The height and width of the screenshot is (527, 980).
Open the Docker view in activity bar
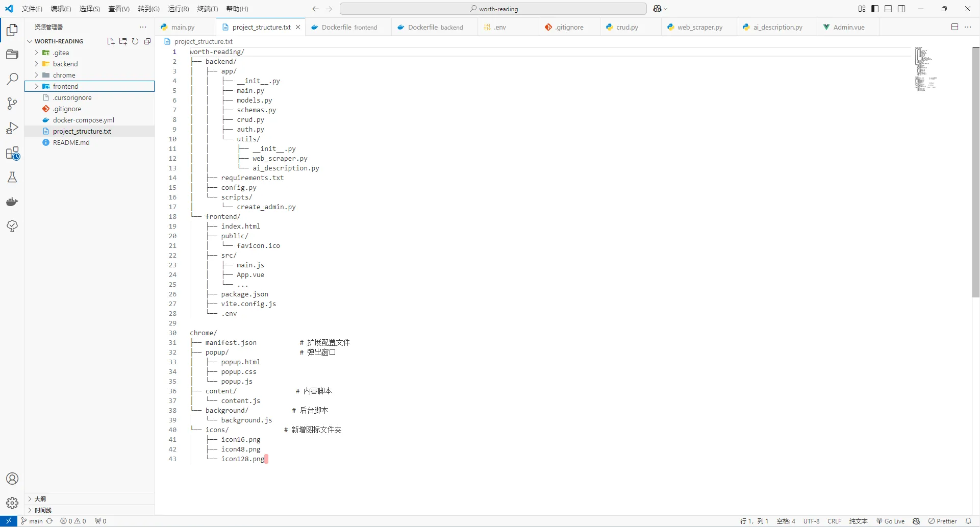click(12, 202)
